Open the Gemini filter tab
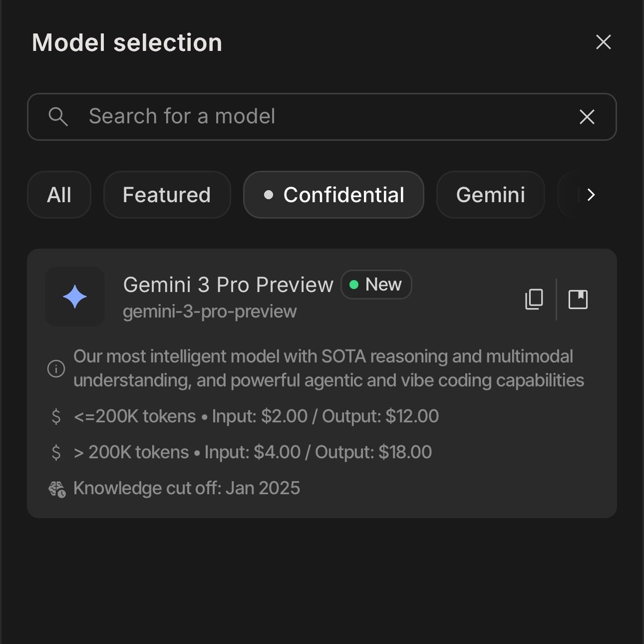 490,195
